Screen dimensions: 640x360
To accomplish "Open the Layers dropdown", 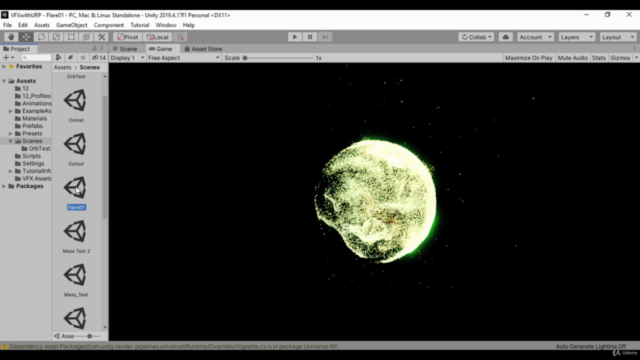I will click(577, 37).
